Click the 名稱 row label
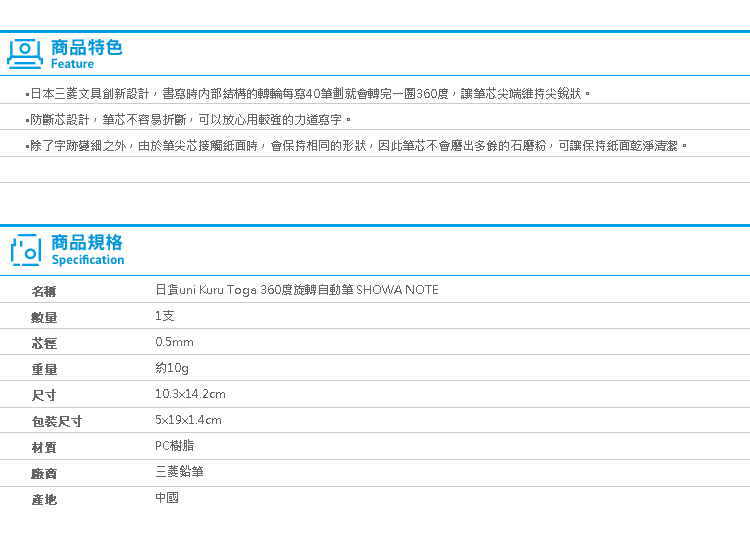Screen dimensions: 750x535 pos(44,291)
